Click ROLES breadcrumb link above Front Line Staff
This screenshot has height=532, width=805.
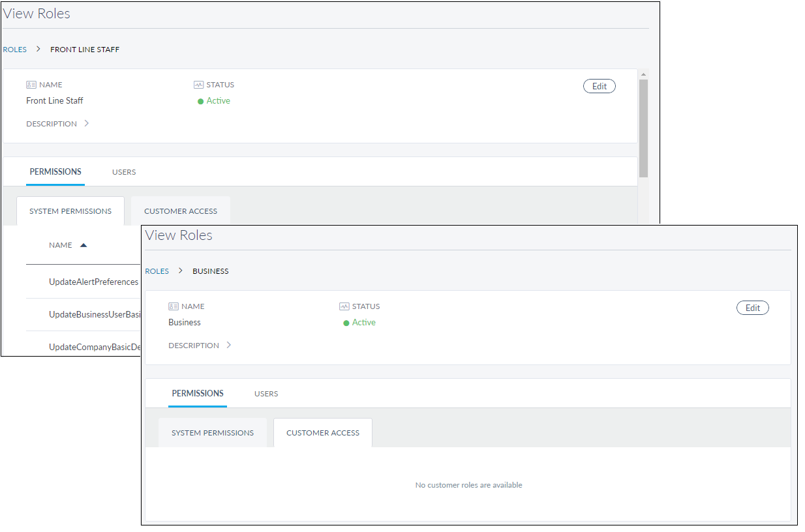point(15,50)
